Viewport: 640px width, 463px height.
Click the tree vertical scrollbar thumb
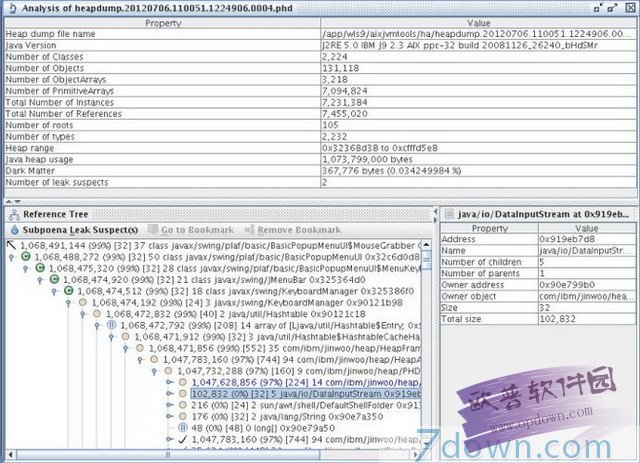coord(427,260)
